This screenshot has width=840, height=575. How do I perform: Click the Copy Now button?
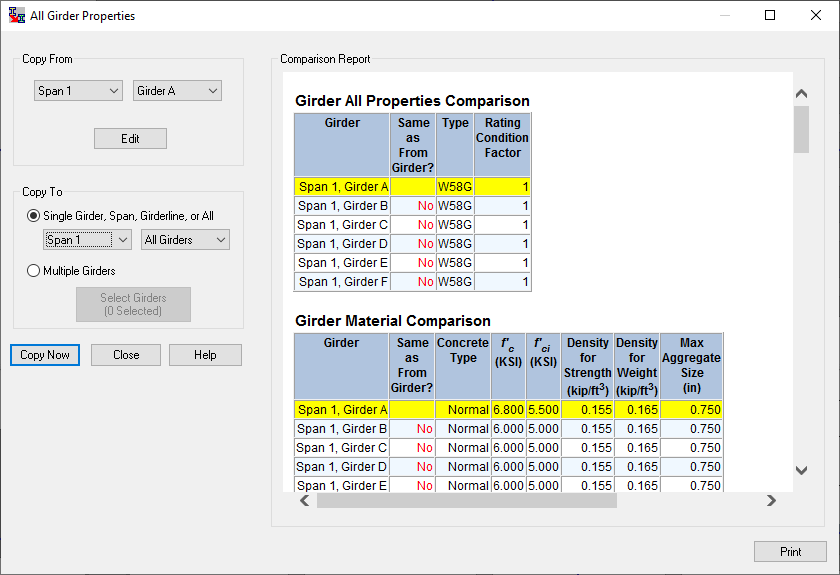point(45,355)
